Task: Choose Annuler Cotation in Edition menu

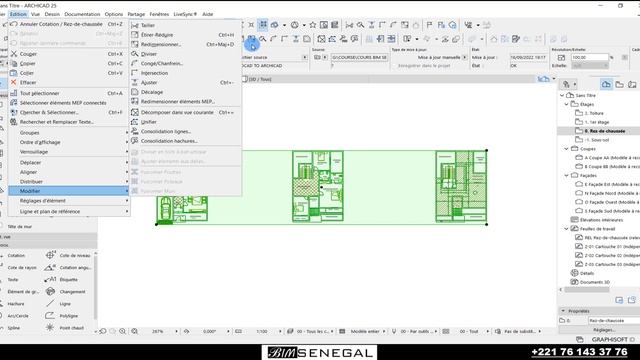Action: coord(69,24)
